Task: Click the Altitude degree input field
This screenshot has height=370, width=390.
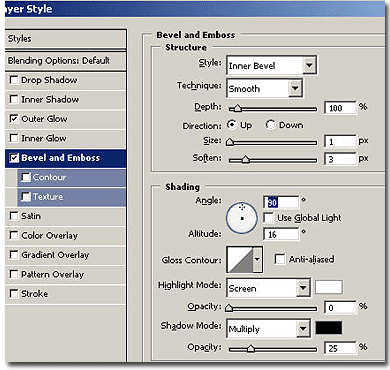Action: pyautogui.click(x=281, y=234)
